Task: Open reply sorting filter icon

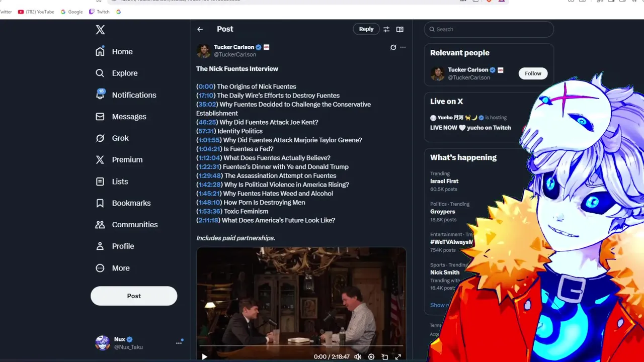Action: click(386, 29)
